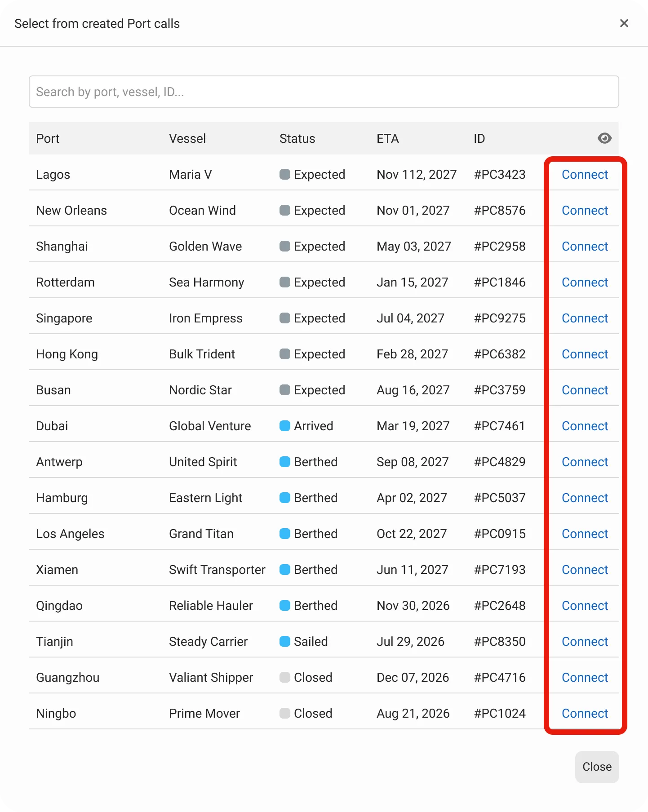Click the ID #PC8576 cell

click(x=500, y=210)
